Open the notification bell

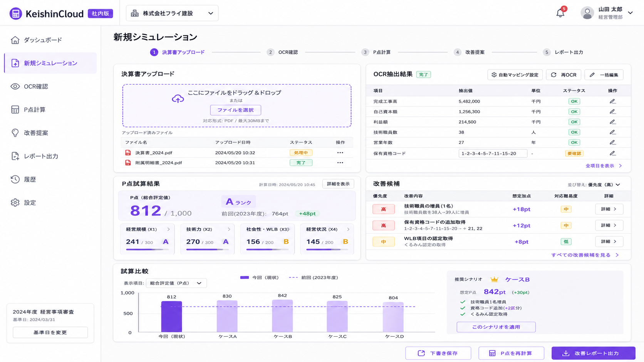(x=560, y=13)
